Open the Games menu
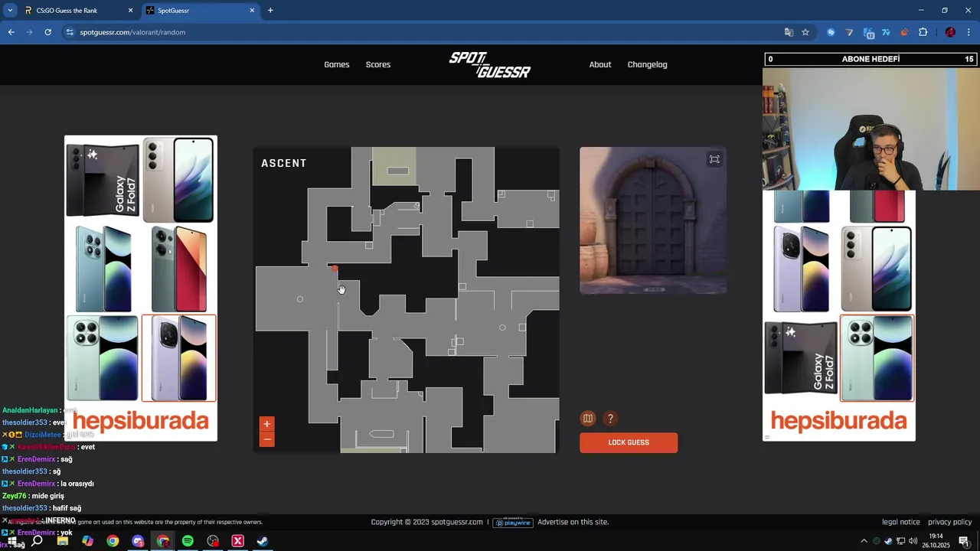980x551 pixels. pyautogui.click(x=337, y=64)
